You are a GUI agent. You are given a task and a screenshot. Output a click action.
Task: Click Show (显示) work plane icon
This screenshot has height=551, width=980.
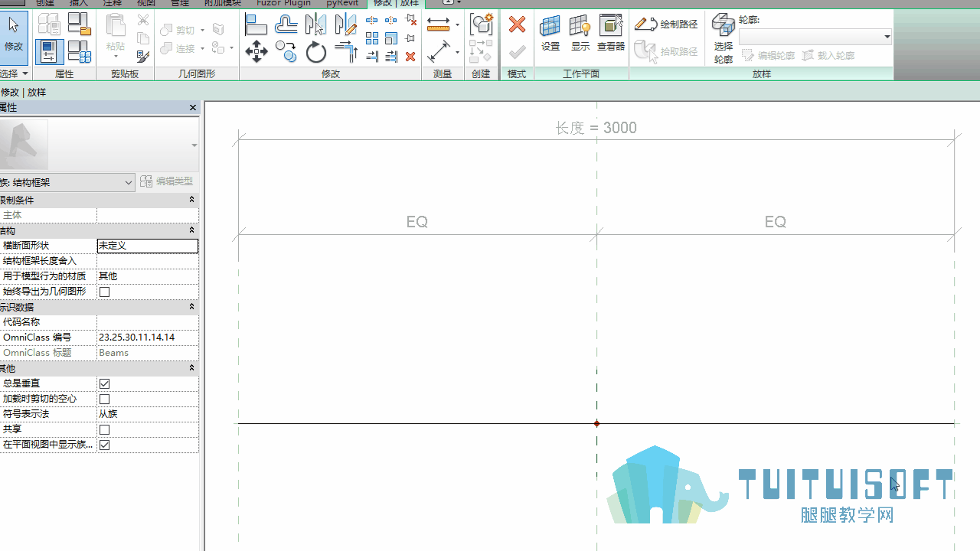coord(580,34)
